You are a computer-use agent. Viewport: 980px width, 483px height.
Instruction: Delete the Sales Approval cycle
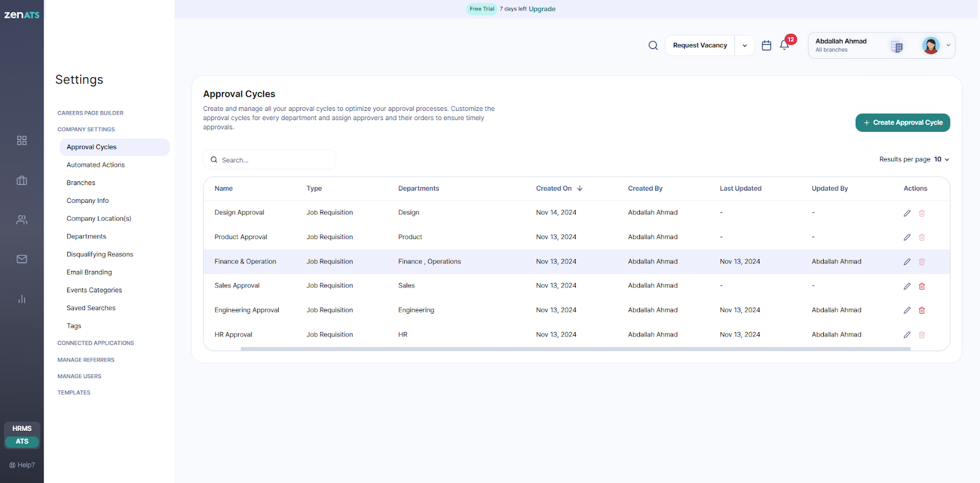tap(922, 286)
